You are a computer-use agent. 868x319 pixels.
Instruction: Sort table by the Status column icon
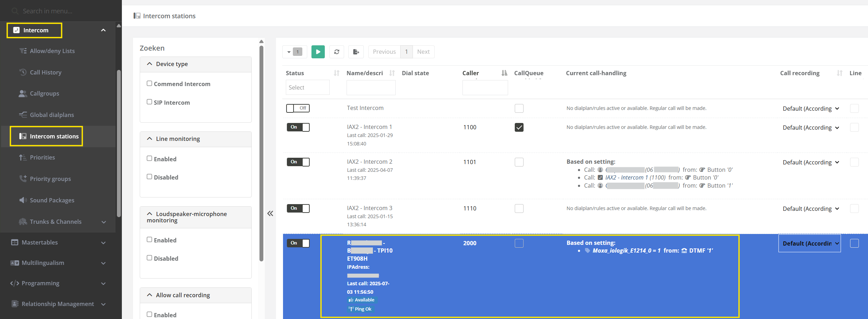(336, 73)
